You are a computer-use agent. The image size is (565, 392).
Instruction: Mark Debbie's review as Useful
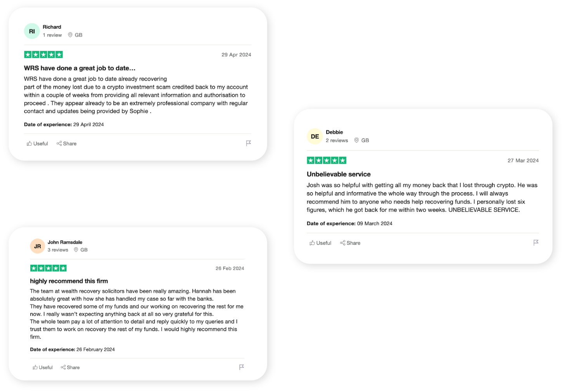click(320, 243)
